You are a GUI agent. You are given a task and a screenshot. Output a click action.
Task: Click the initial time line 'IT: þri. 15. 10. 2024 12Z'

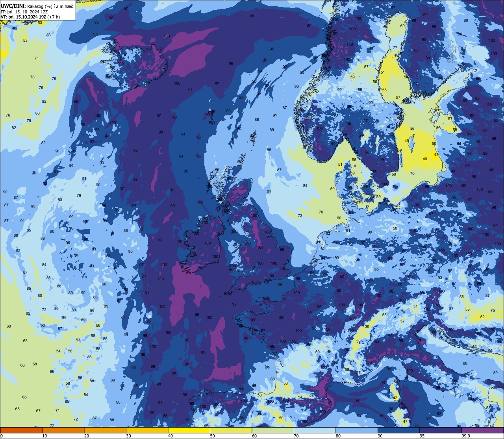click(24, 11)
